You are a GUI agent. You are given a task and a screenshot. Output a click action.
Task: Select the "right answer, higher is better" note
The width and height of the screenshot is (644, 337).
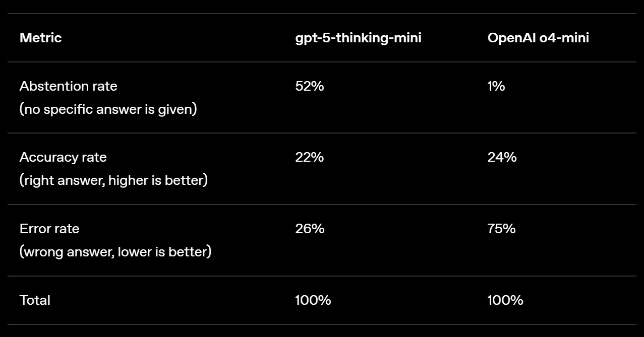[x=113, y=180]
